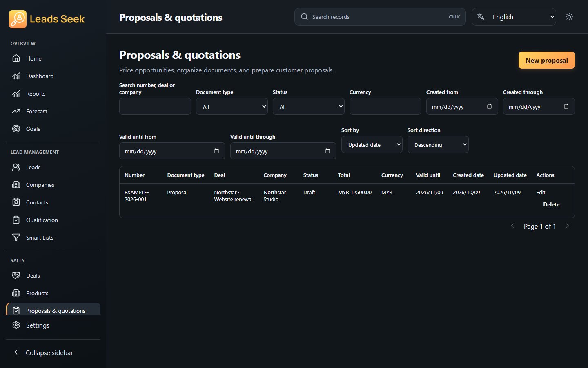Click the Companies building icon
Viewport: 588px width, 368px height.
click(x=16, y=185)
